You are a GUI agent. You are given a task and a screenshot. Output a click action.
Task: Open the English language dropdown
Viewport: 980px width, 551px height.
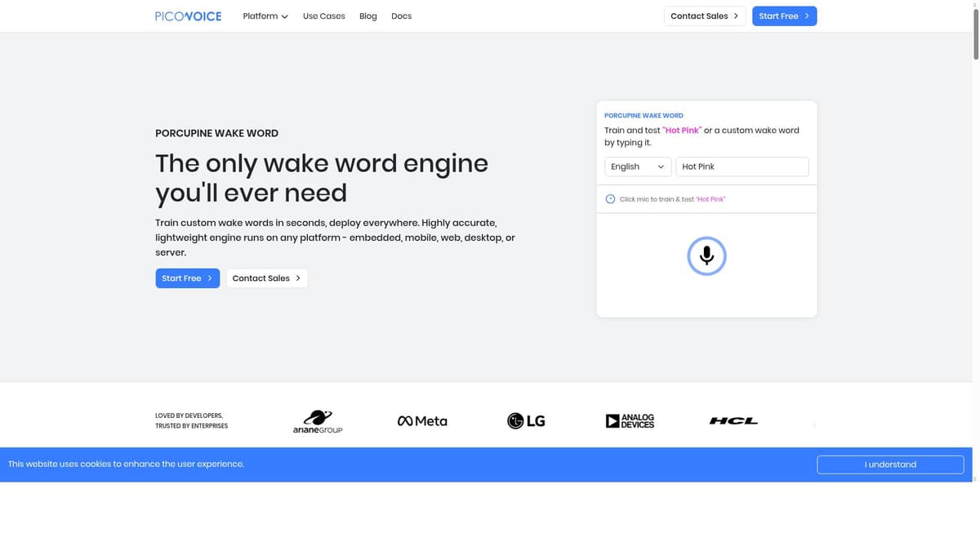637,167
